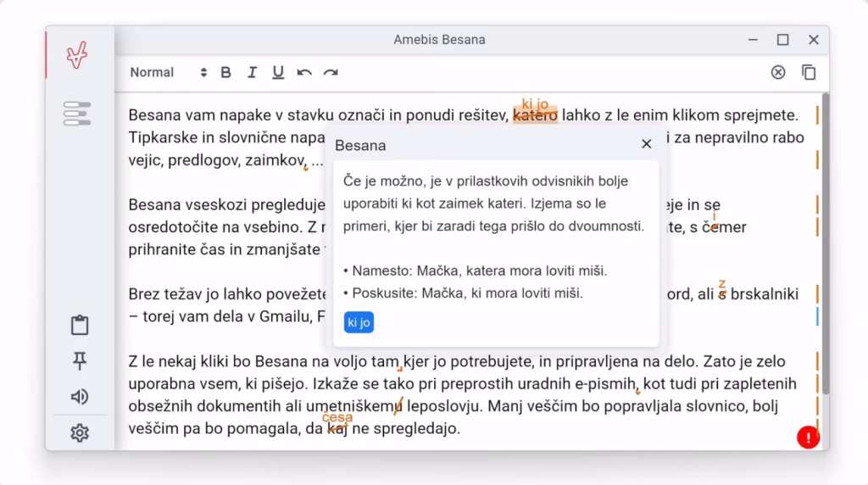Click the struck-through word 'katero' in text
The width and height of the screenshot is (868, 485).
[x=535, y=115]
